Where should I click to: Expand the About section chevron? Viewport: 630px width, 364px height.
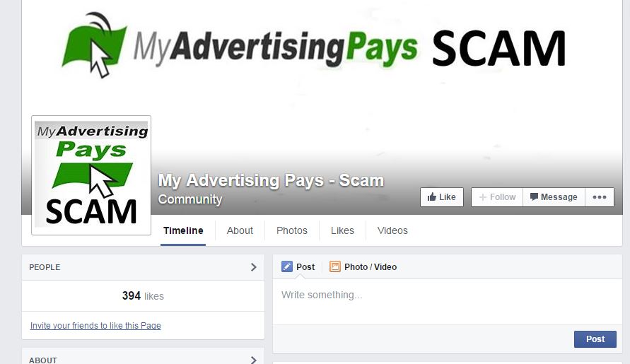(254, 360)
